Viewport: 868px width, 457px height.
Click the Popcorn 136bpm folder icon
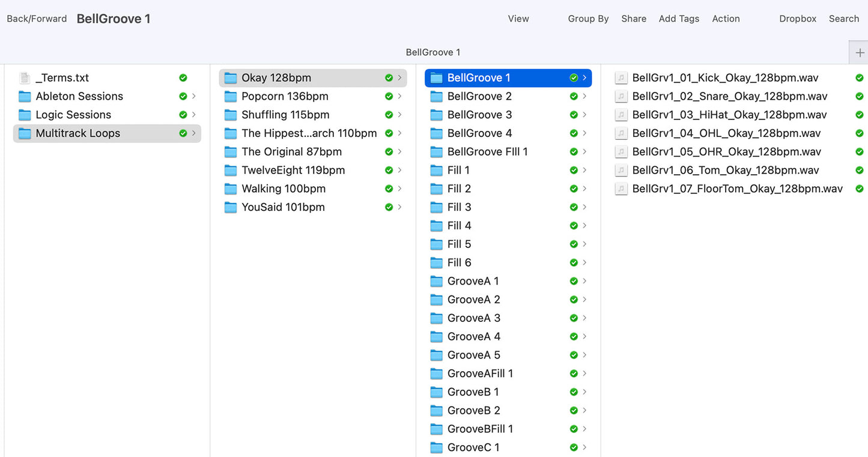pyautogui.click(x=231, y=97)
